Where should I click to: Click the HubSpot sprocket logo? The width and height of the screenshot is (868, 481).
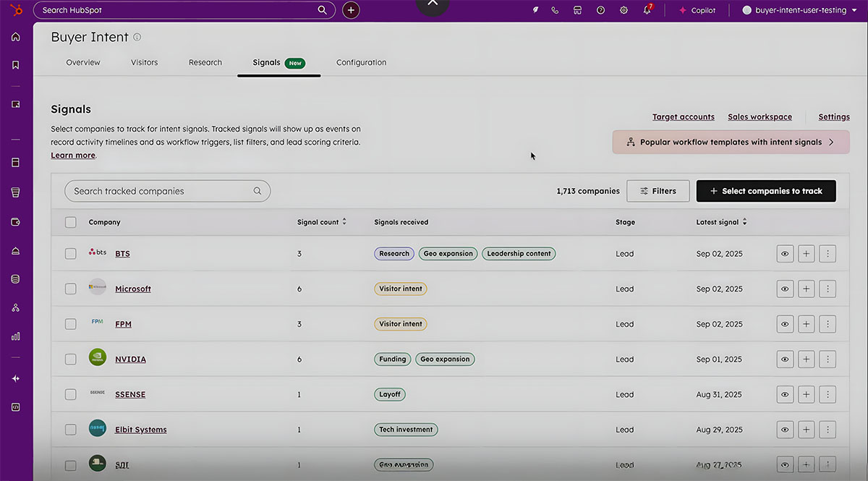click(16, 9)
